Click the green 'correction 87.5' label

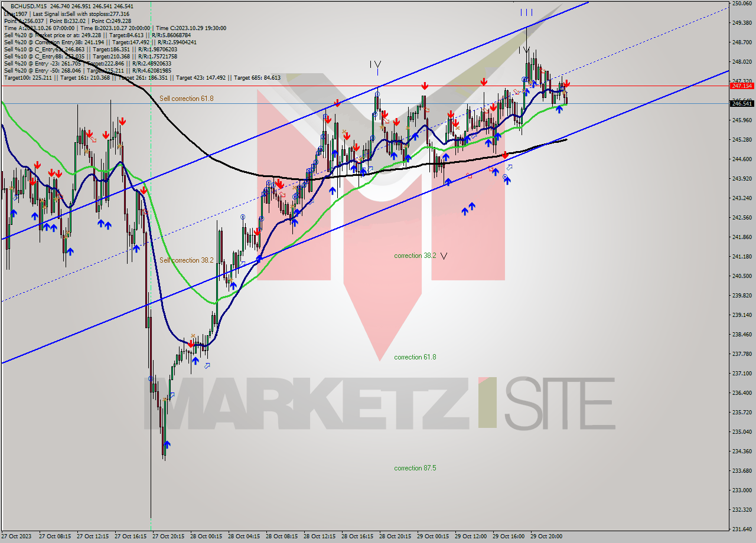pyautogui.click(x=415, y=468)
